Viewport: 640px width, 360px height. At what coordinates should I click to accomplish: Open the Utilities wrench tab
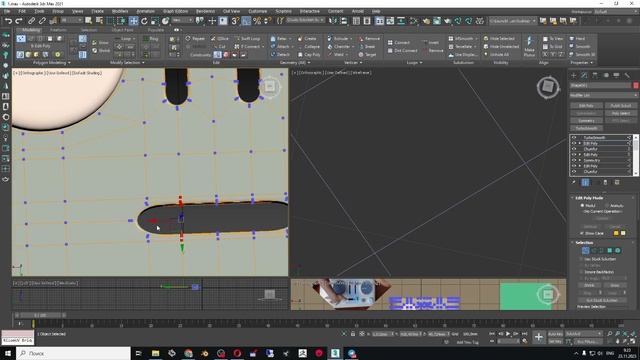pos(627,76)
